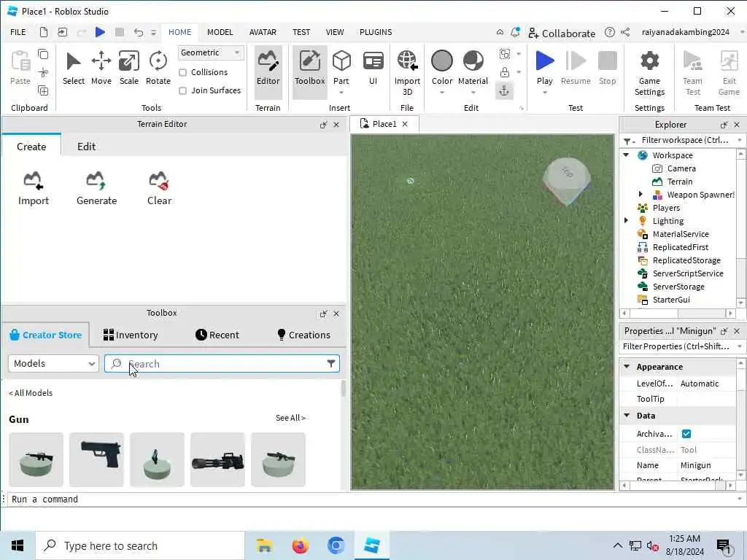Toggle the anchor button in Edit group

click(504, 90)
